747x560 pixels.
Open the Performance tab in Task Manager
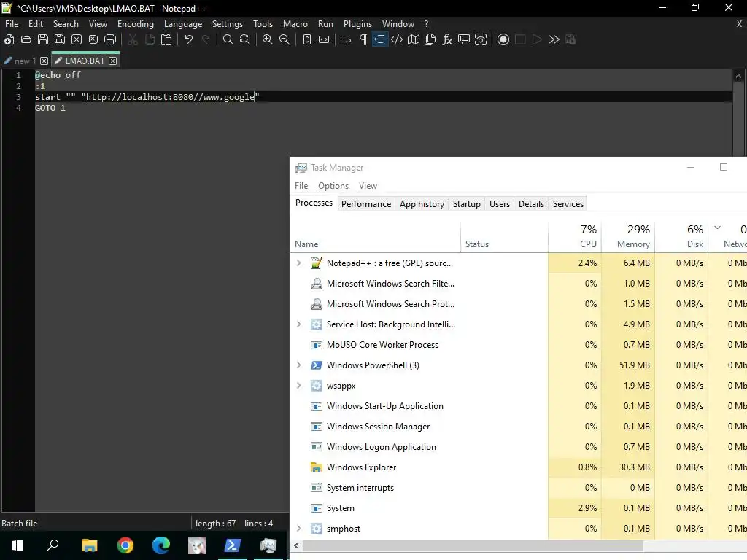pyautogui.click(x=366, y=204)
